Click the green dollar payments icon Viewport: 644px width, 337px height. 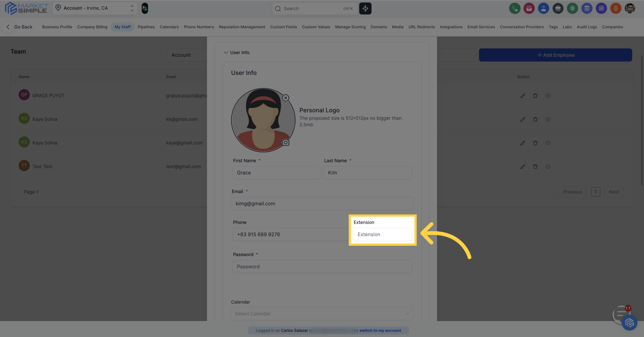572,9
